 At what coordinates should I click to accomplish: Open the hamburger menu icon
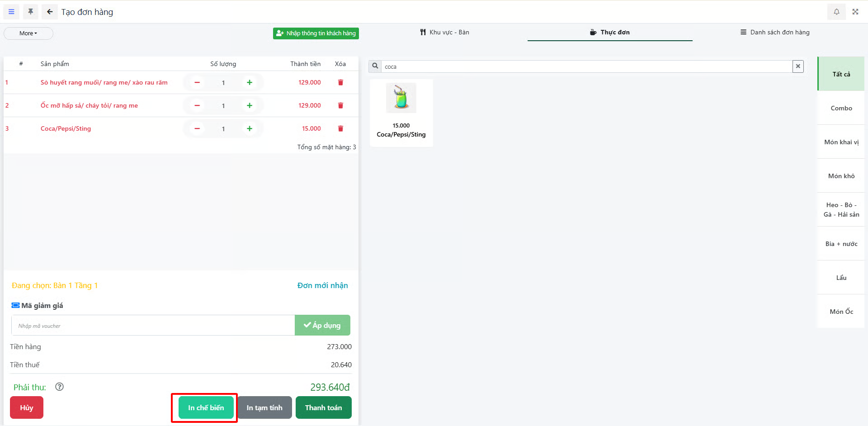pos(11,12)
